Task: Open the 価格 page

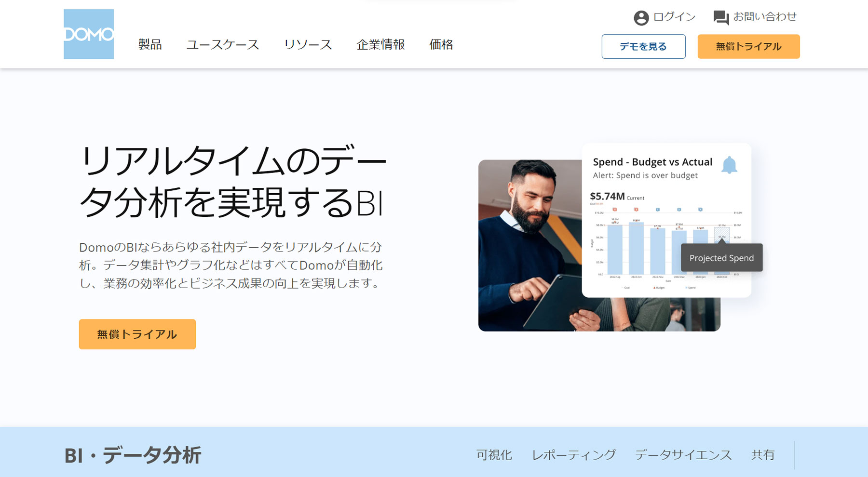Action: (x=441, y=45)
